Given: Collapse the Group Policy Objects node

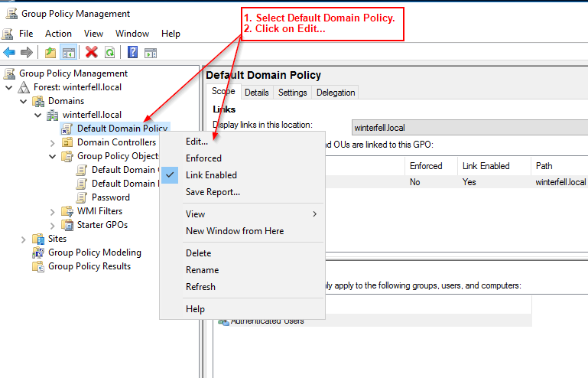Looking at the screenshot, I should 53,157.
